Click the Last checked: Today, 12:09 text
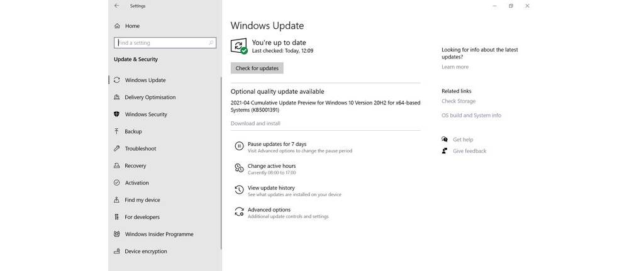 [x=282, y=51]
